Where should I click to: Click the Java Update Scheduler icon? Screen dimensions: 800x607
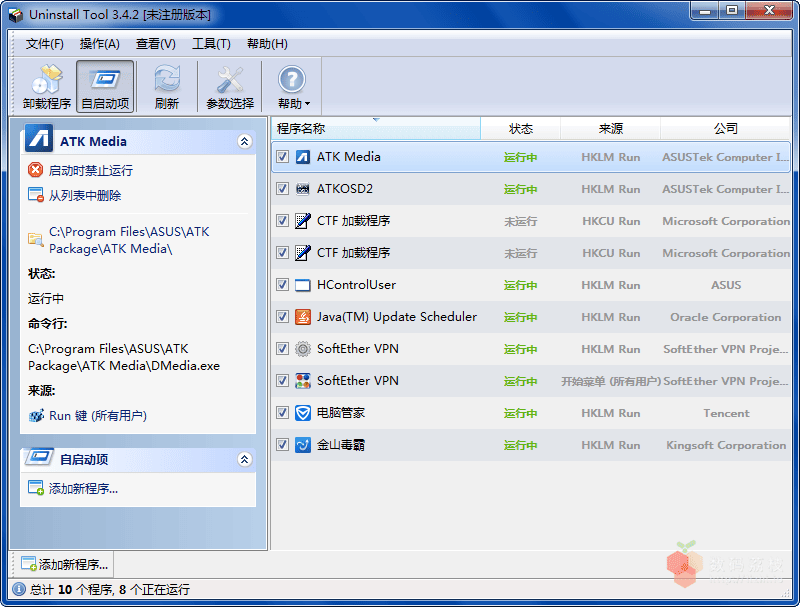point(303,317)
